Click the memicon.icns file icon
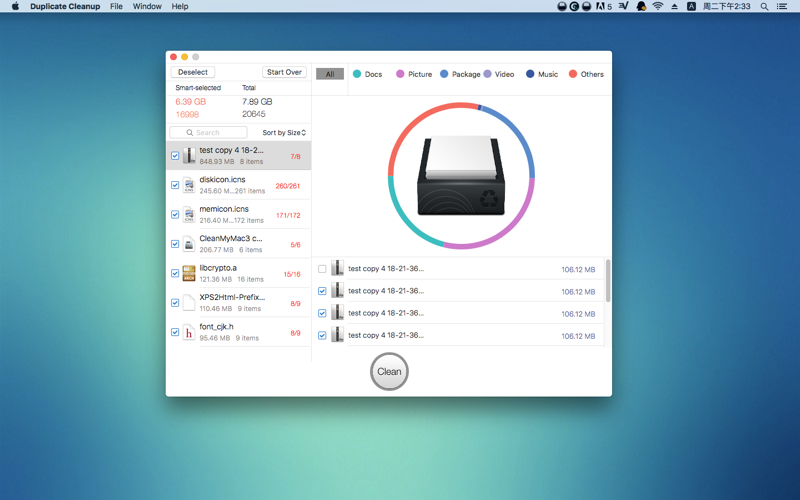 tap(189, 214)
